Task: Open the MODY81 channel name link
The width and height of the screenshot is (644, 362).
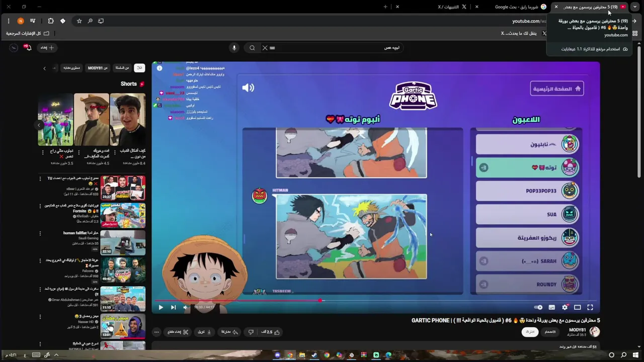Action: tap(577, 329)
